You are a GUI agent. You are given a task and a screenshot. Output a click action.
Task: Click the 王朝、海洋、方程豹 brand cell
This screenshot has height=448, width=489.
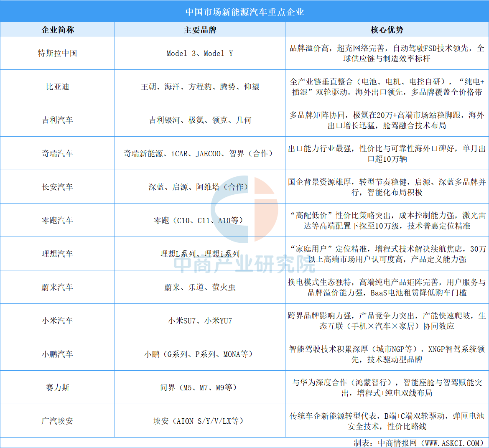(200, 87)
